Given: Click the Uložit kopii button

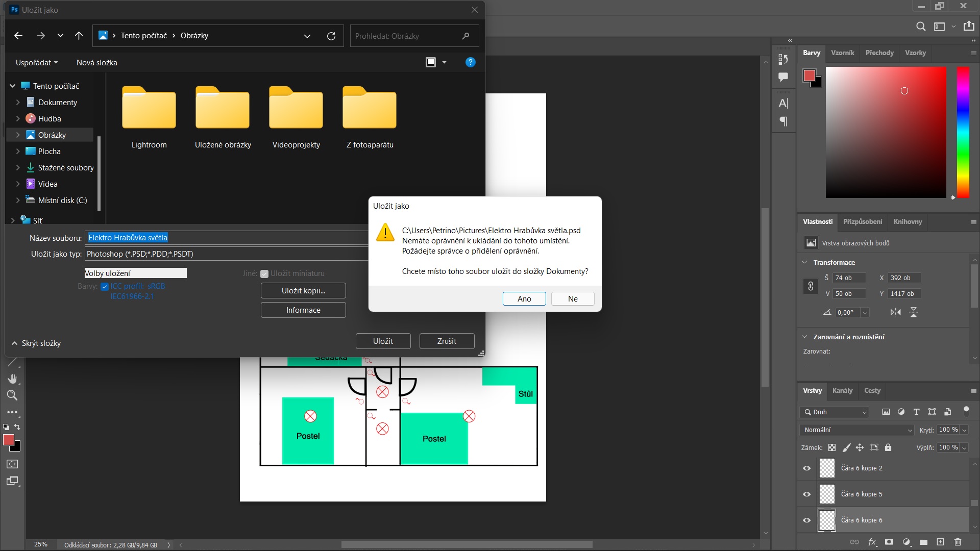Looking at the screenshot, I should (303, 291).
